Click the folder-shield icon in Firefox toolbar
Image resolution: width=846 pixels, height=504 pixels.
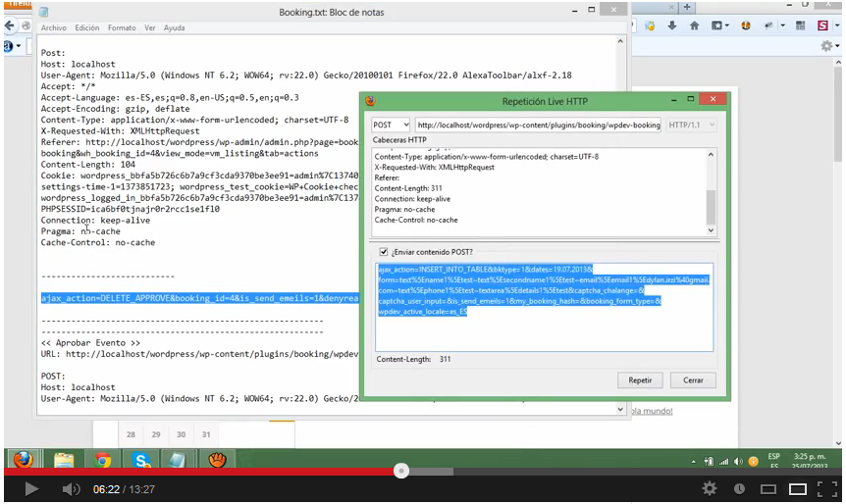[650, 25]
